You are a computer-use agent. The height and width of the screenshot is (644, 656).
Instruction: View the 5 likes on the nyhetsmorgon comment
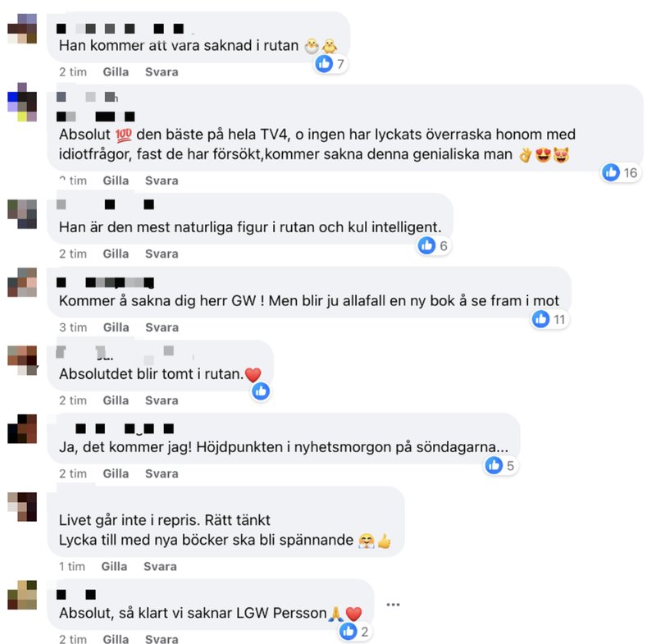pos(500,465)
